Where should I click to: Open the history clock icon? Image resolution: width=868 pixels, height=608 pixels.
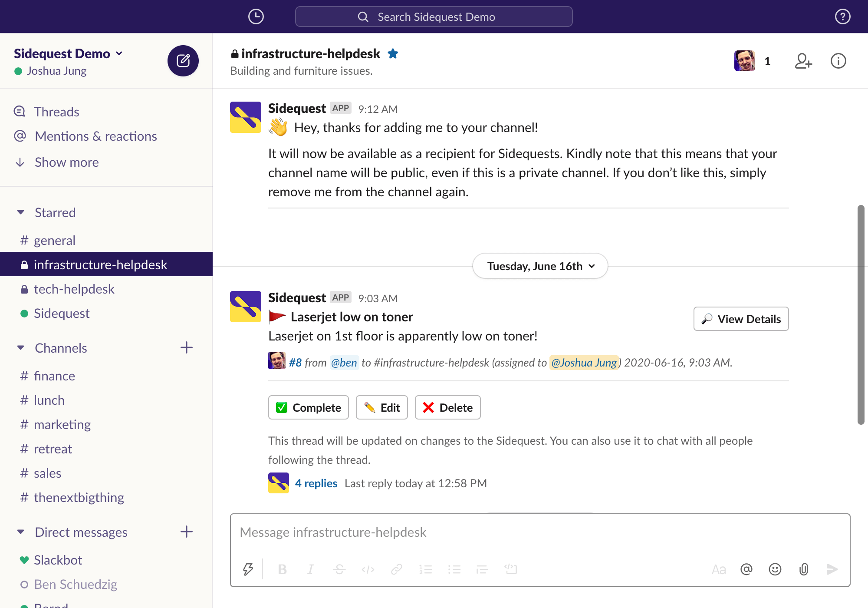[x=256, y=17]
